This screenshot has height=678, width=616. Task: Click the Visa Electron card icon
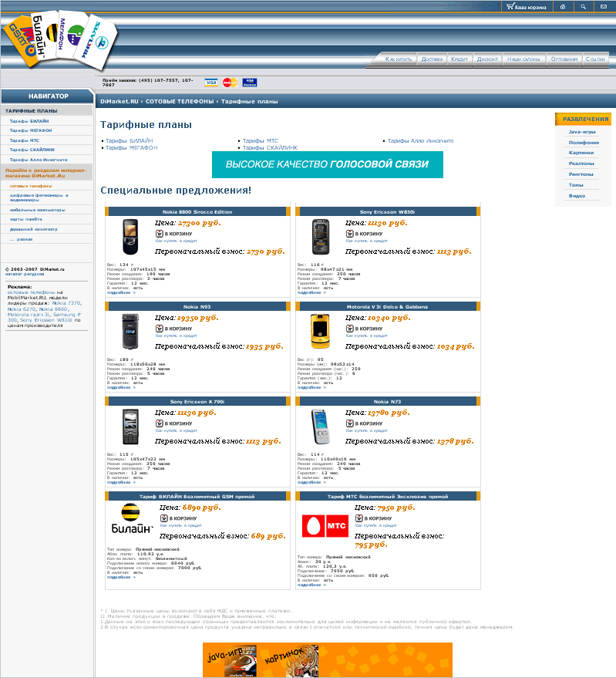point(250,83)
